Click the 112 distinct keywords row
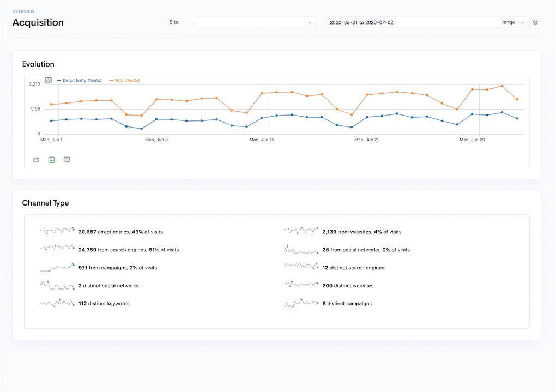 (x=104, y=304)
